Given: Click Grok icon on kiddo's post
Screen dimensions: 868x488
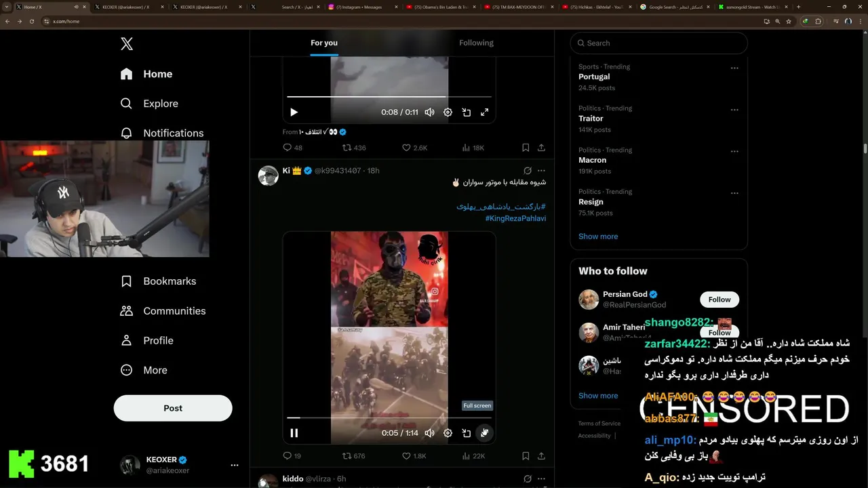Looking at the screenshot, I should pyautogui.click(x=528, y=479).
